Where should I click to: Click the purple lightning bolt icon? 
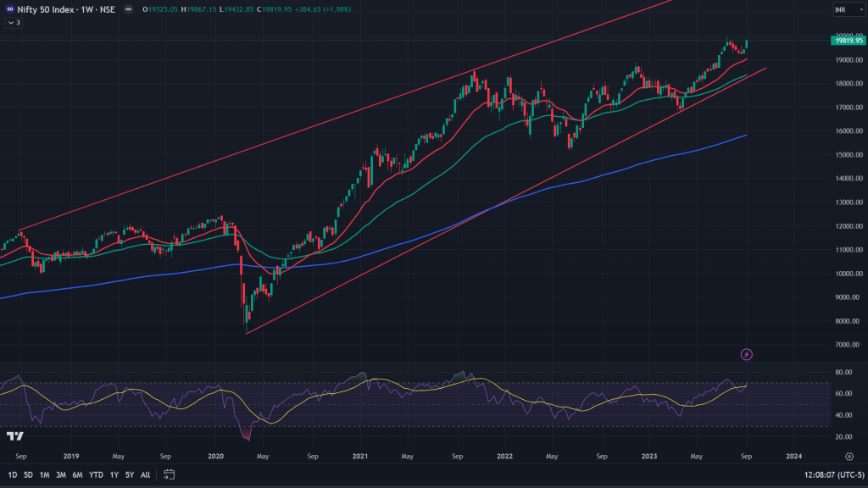click(x=747, y=354)
